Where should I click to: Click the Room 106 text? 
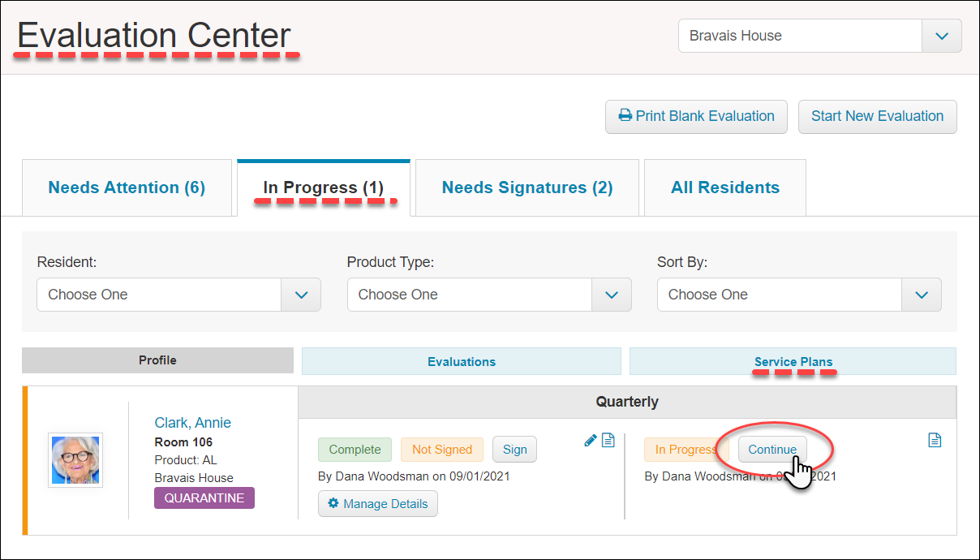(x=183, y=442)
